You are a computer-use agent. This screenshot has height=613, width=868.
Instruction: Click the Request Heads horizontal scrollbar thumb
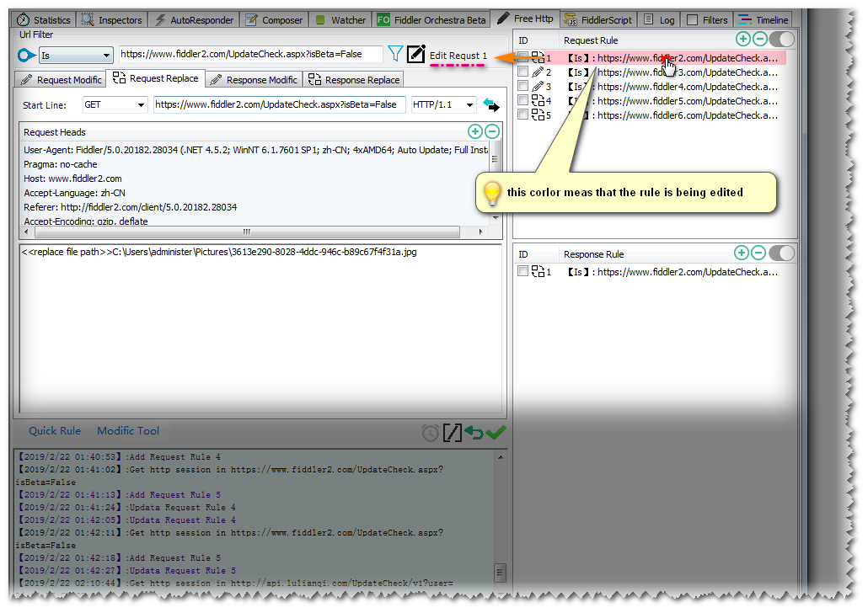tap(246, 232)
